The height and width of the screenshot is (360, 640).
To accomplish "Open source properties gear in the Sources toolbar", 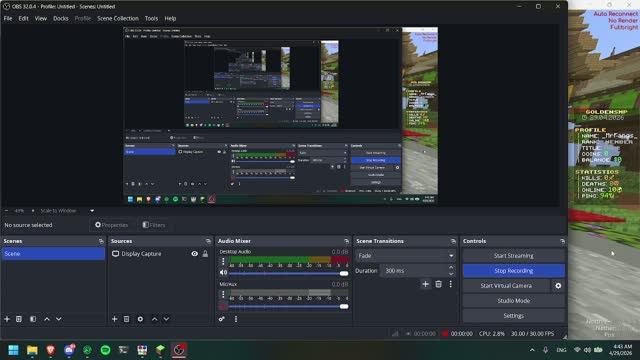I will [140, 319].
